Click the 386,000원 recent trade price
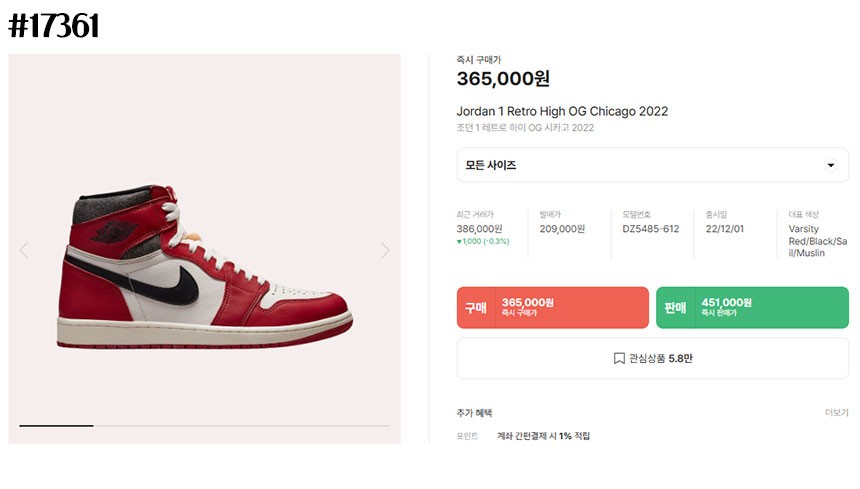This screenshot has height=489, width=860. click(x=479, y=229)
